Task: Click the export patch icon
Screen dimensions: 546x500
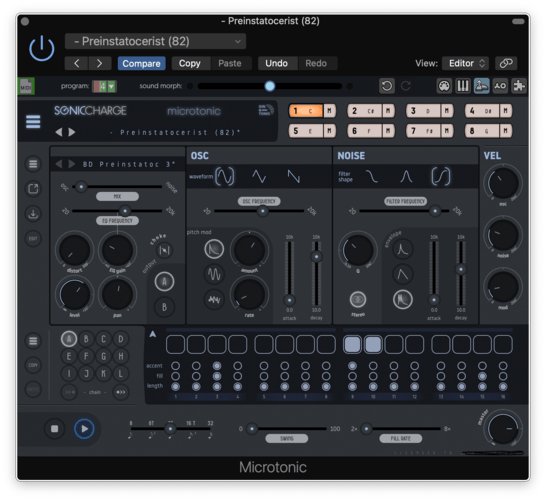Action: [x=33, y=189]
